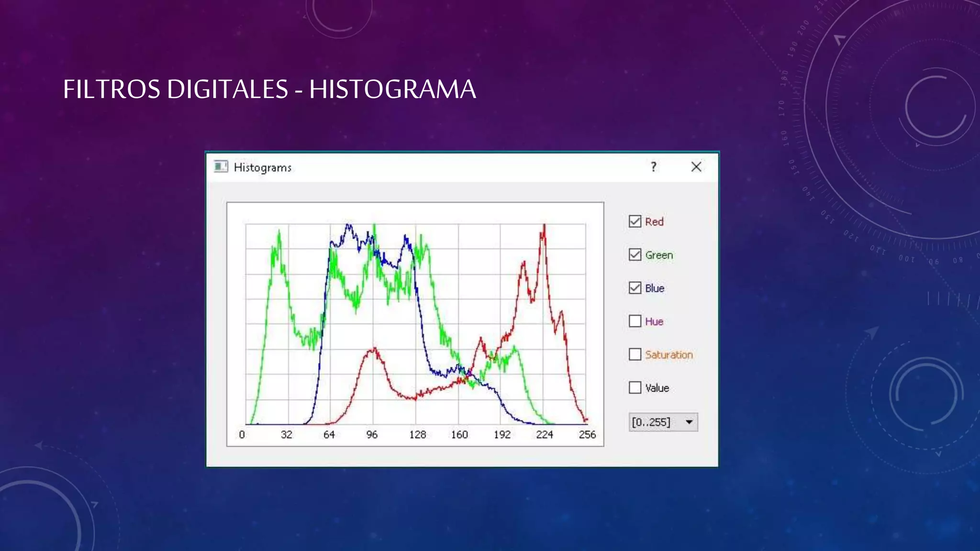The image size is (980, 551).
Task: Uncheck the Green channel checkbox
Action: point(635,254)
